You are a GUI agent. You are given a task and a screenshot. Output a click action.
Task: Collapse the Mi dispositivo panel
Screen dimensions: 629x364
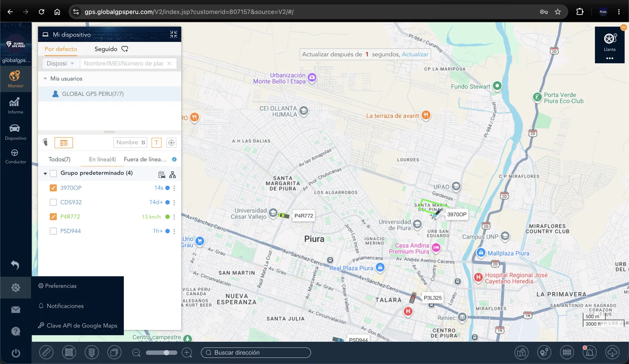pos(173,35)
